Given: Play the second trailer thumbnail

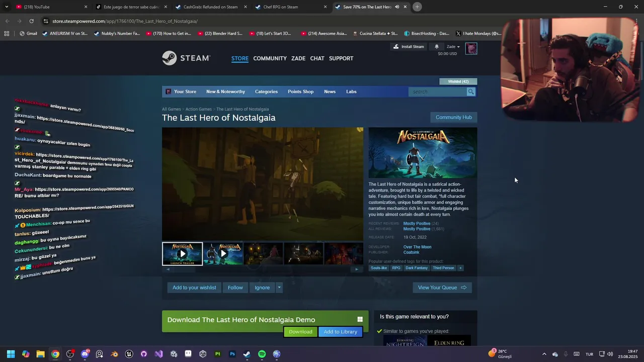Looking at the screenshot, I should point(223,254).
